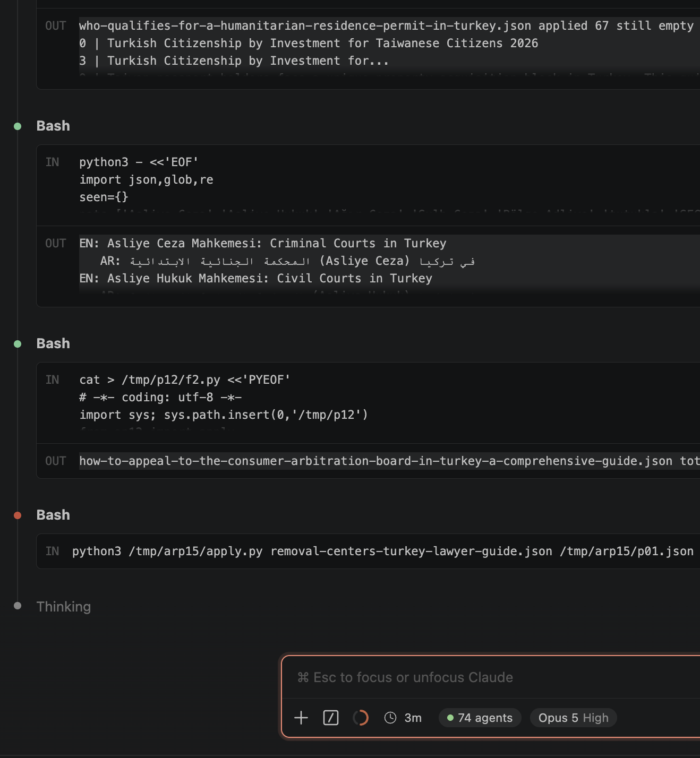Focus the Claude message input field
The width and height of the screenshot is (700, 758).
(494, 677)
